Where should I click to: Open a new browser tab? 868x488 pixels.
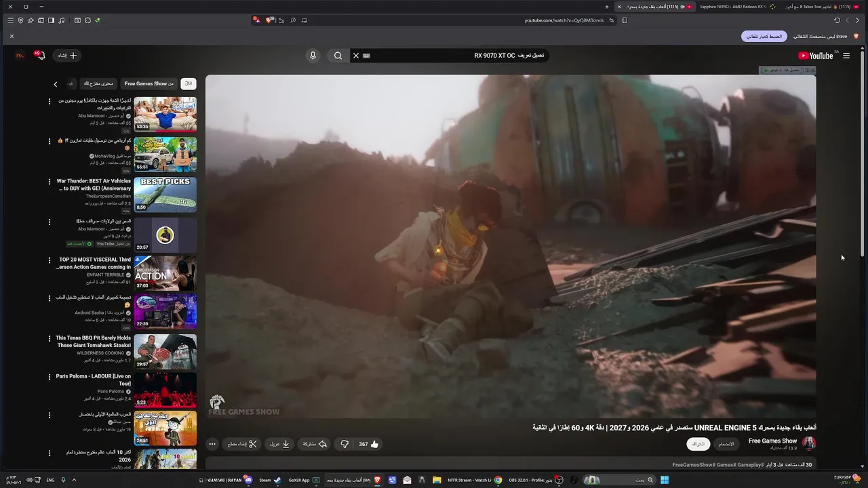tap(607, 7)
